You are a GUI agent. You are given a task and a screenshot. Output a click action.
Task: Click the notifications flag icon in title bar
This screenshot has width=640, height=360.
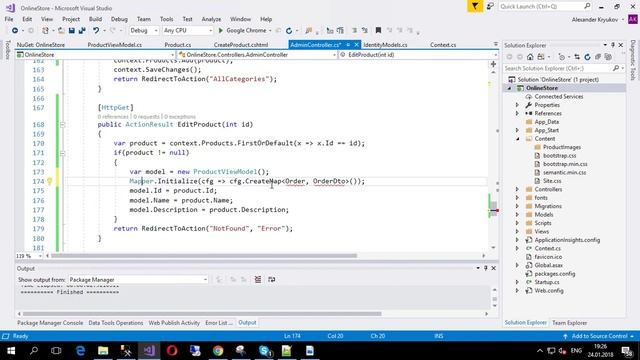[475, 6]
